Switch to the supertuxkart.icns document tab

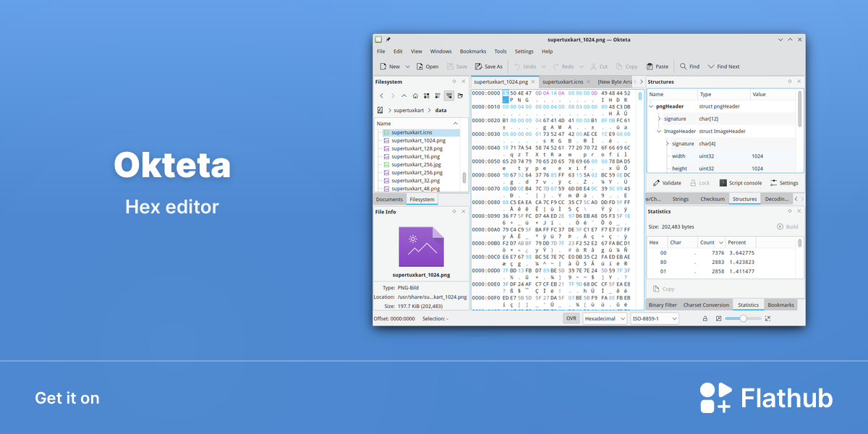[562, 82]
